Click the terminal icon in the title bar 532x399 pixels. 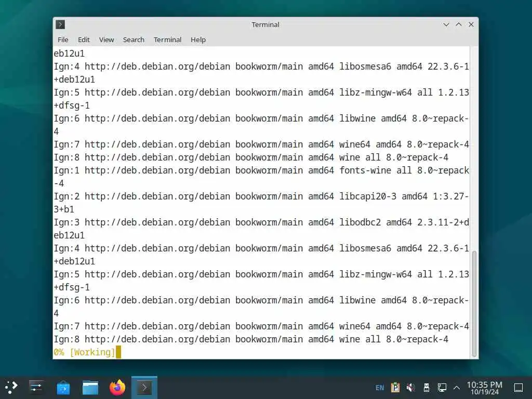(x=60, y=24)
